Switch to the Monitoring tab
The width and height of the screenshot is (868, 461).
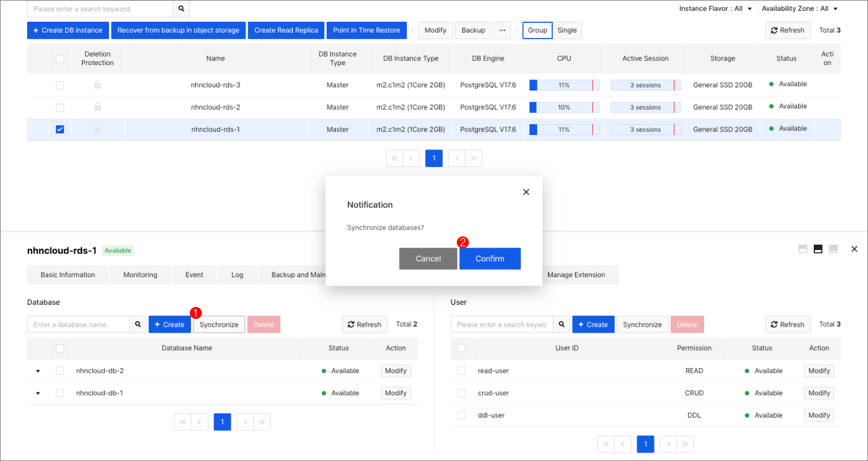[140, 275]
